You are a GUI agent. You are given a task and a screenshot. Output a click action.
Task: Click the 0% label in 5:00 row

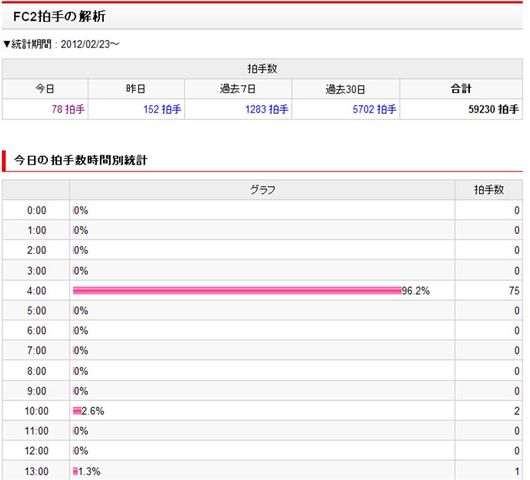click(81, 311)
